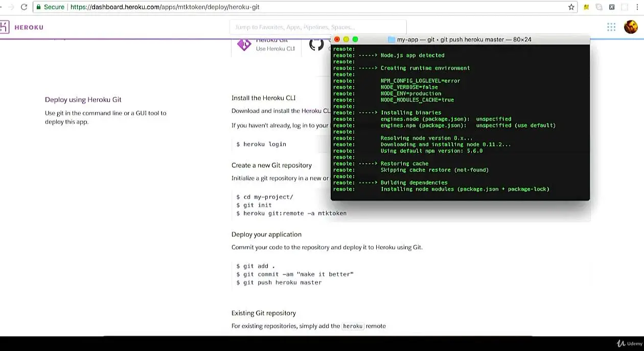Bookmark this page with the star
Image resolution: width=644 pixels, height=351 pixels.
click(x=571, y=7)
